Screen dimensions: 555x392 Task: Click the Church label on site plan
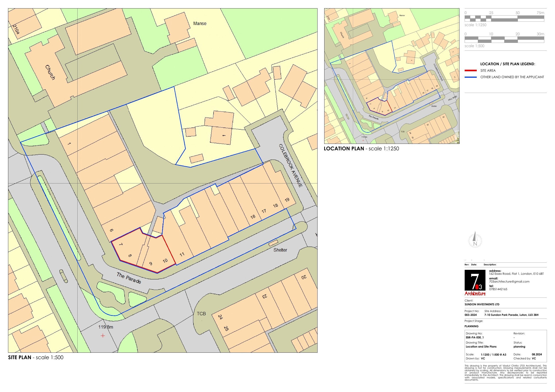[x=50, y=72]
